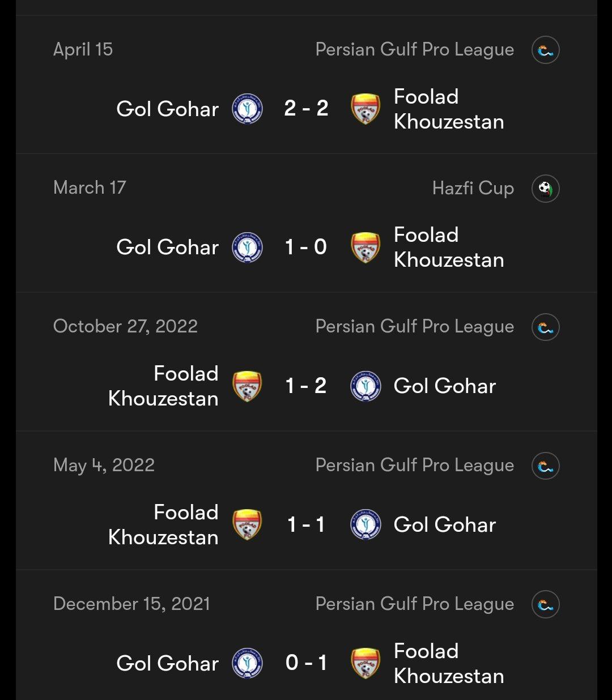612x700 pixels.
Task: Tap Foolad crest in October 27, 2022 match
Action: point(247,386)
